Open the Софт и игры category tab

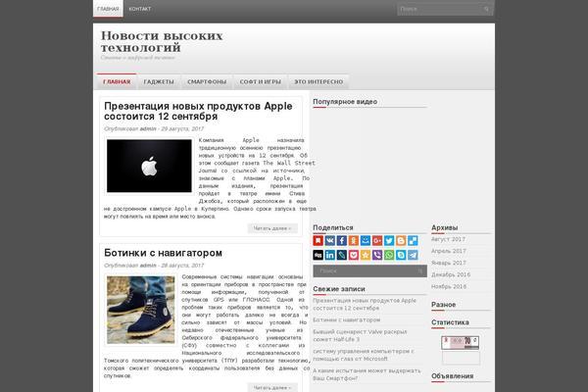(x=261, y=81)
